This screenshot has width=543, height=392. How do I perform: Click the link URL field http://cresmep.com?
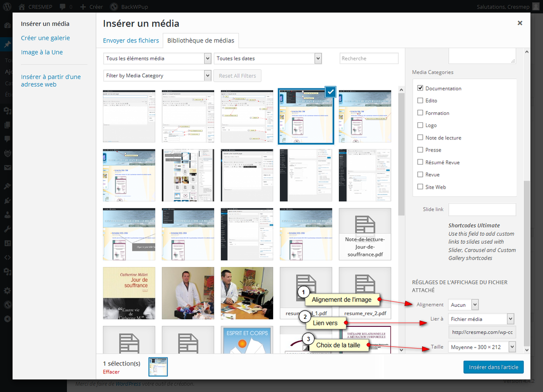(x=482, y=332)
